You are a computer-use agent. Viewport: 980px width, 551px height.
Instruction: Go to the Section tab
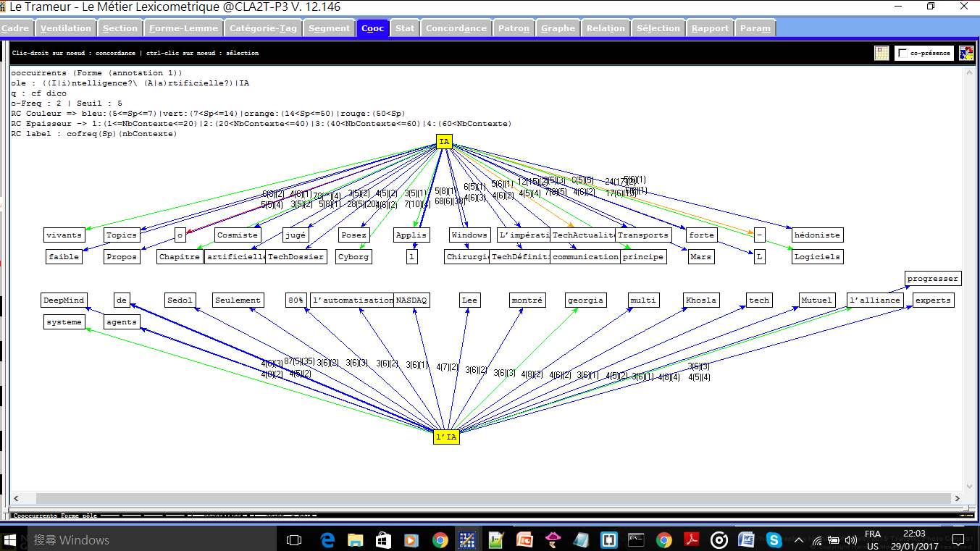click(x=120, y=28)
